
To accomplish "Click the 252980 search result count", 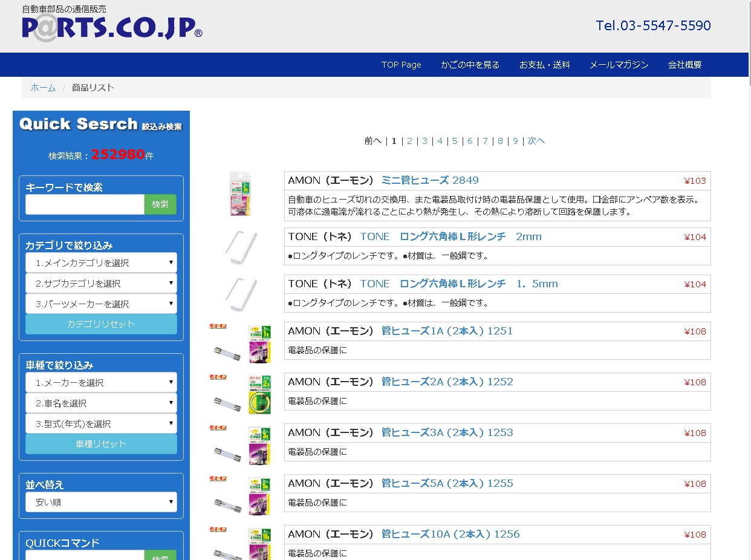I will pos(118,154).
